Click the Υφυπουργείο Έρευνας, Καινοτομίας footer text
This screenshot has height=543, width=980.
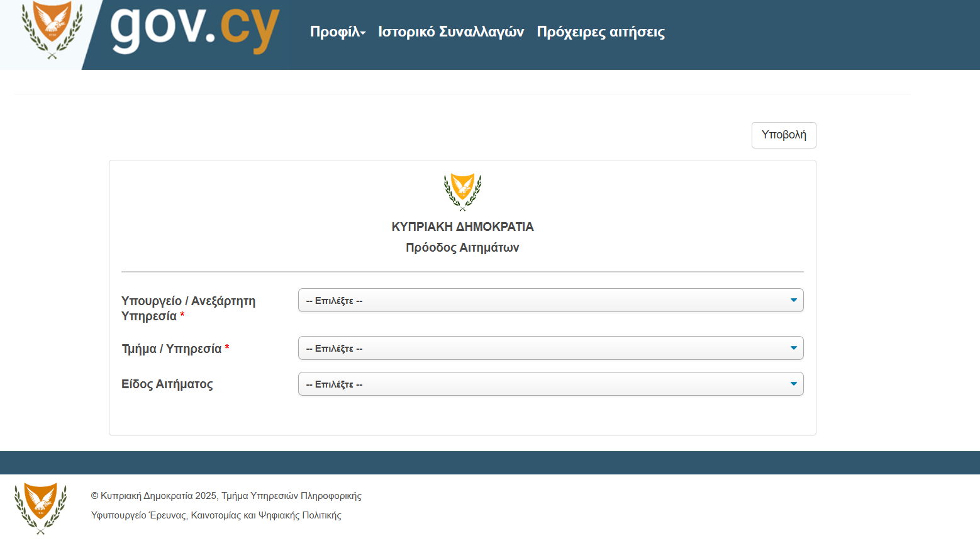pos(216,515)
